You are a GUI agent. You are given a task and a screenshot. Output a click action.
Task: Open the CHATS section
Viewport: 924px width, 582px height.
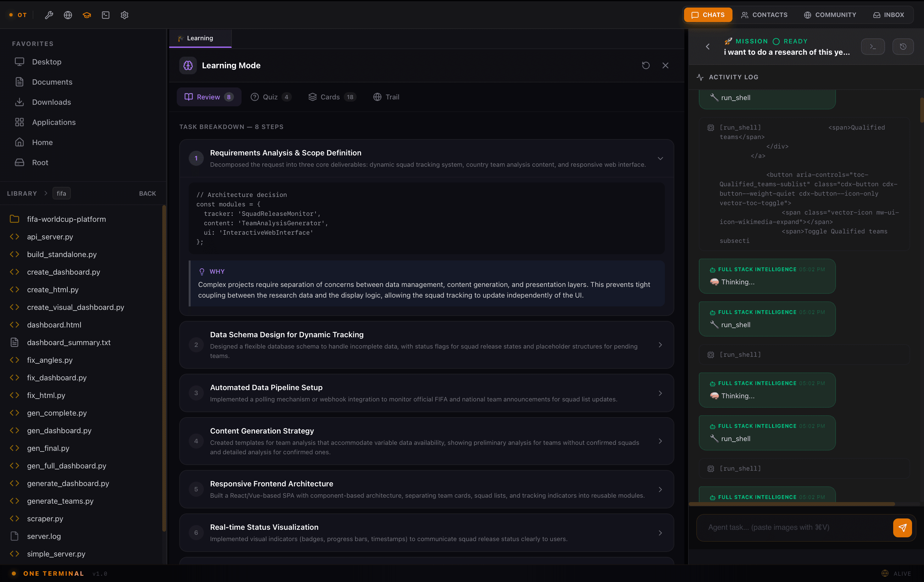[x=708, y=15]
